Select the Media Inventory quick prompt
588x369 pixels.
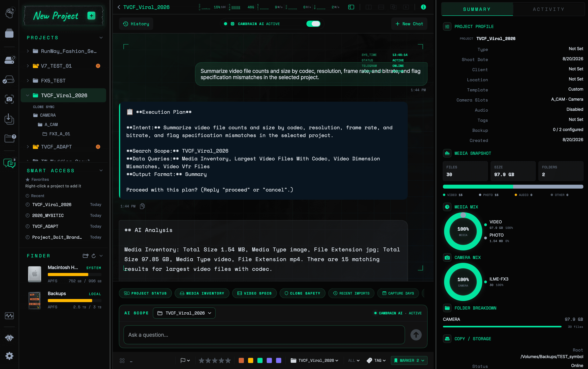pyautogui.click(x=202, y=293)
